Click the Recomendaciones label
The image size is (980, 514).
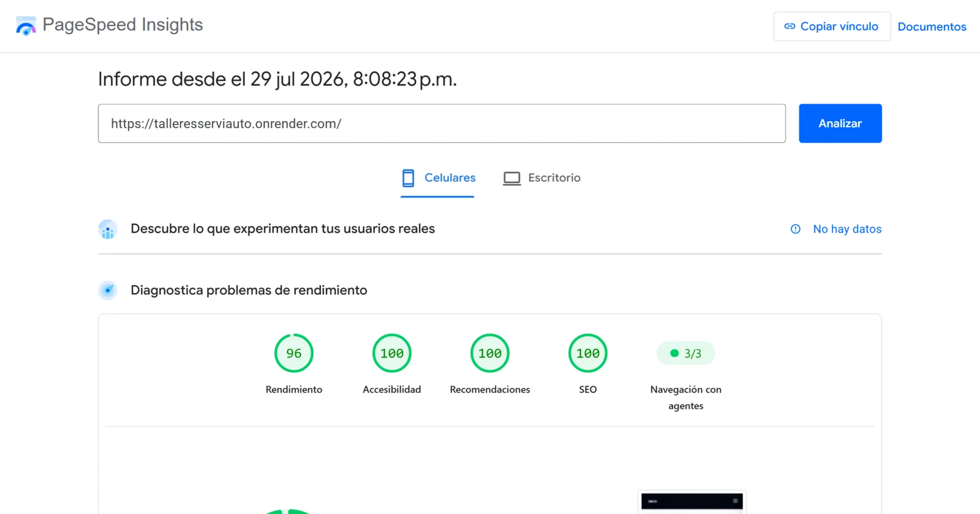click(x=490, y=390)
